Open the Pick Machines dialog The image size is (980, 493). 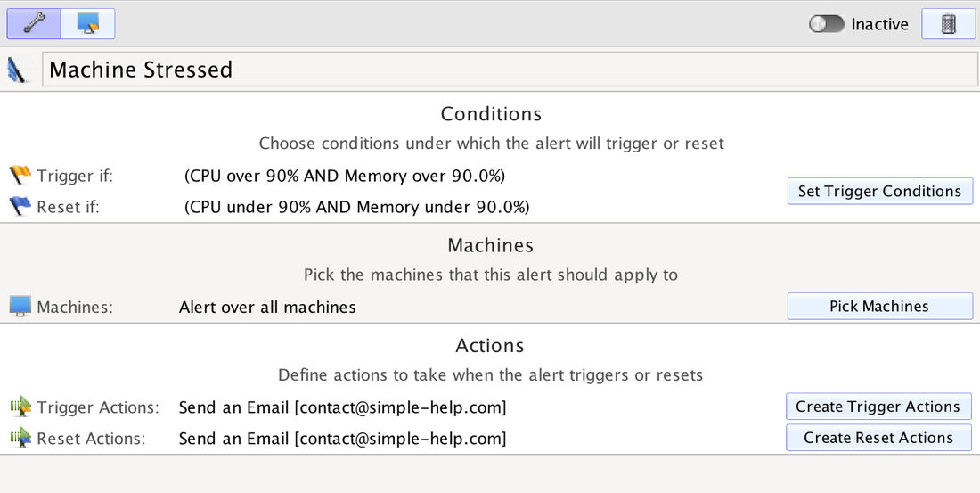[x=880, y=306]
